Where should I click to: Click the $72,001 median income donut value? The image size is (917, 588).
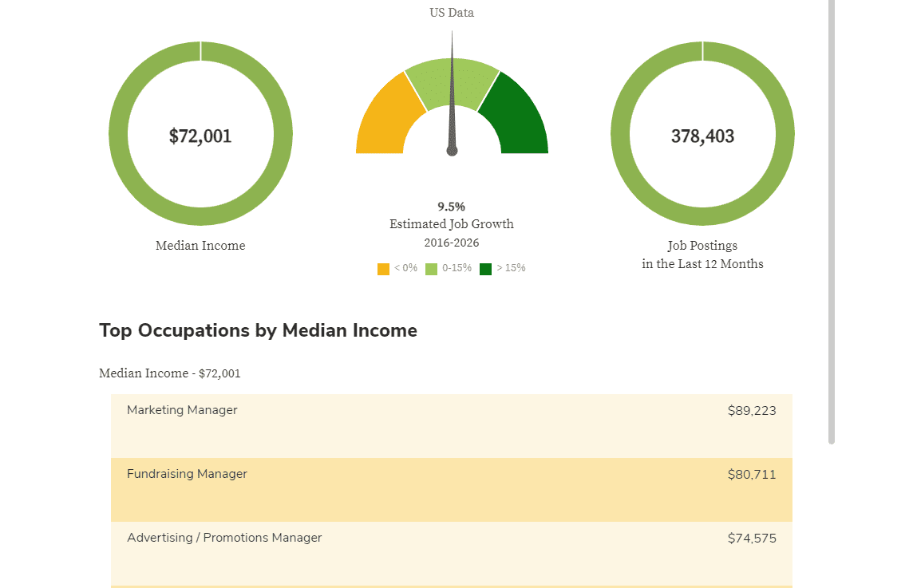200,136
